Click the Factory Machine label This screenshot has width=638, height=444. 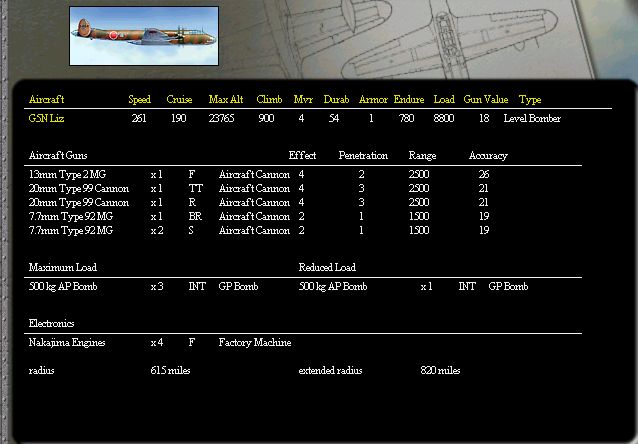point(255,343)
